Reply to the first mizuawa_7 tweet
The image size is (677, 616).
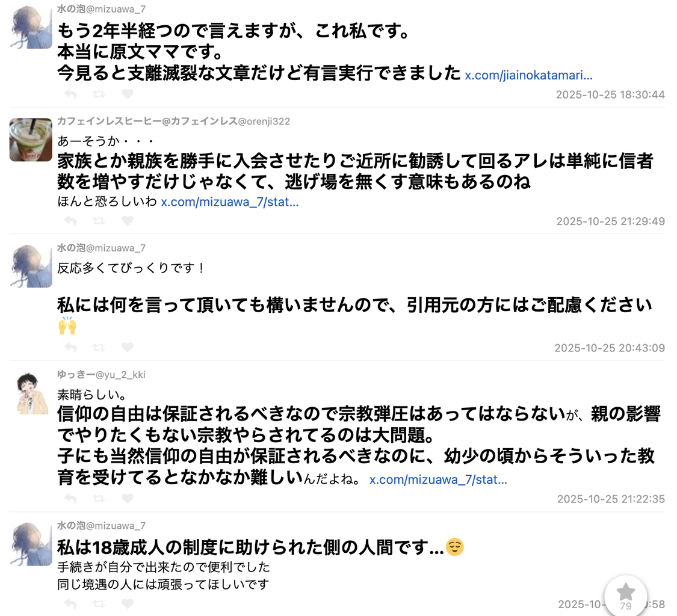pos(70,94)
